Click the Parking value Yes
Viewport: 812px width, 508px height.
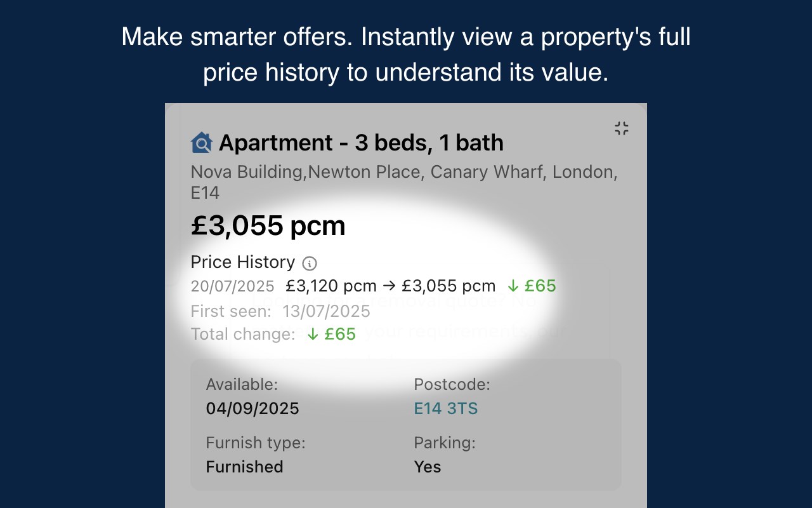click(x=427, y=467)
